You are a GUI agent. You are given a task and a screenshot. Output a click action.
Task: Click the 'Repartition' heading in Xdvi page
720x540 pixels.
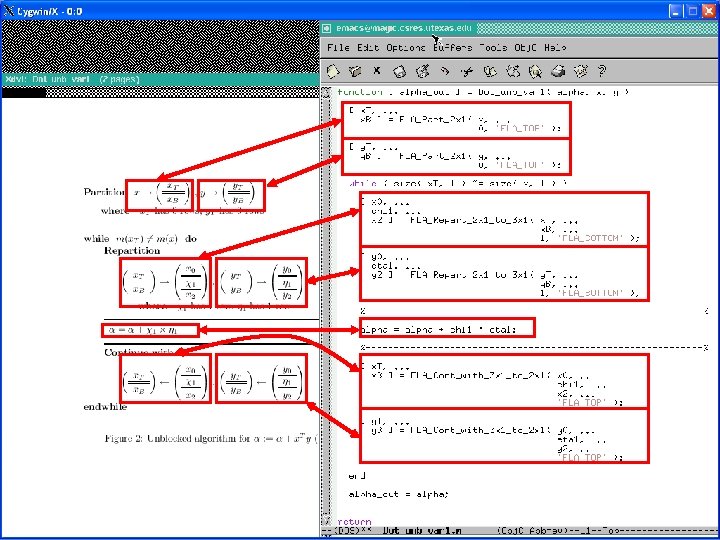point(132,251)
